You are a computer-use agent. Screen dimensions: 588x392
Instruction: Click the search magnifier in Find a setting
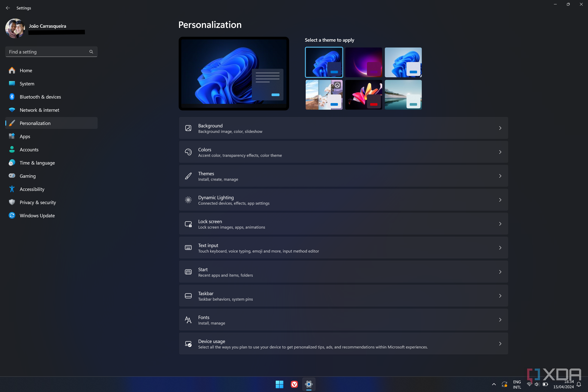pyautogui.click(x=91, y=52)
